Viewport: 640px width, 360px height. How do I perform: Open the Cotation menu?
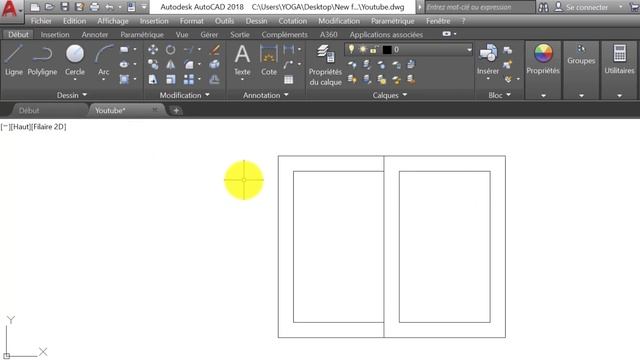tap(293, 21)
